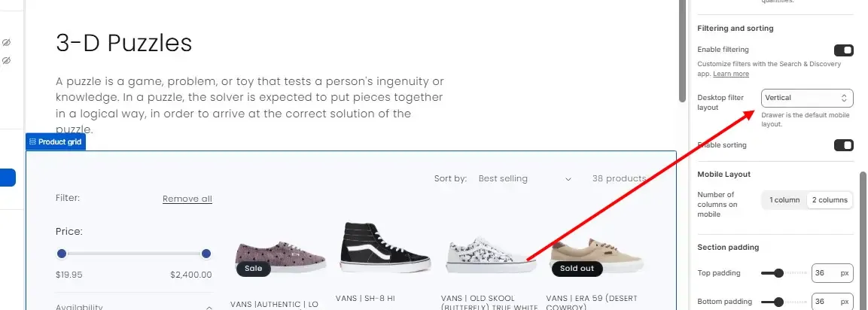Select the 1 column mobile layout
This screenshot has width=868, height=310.
click(x=784, y=200)
